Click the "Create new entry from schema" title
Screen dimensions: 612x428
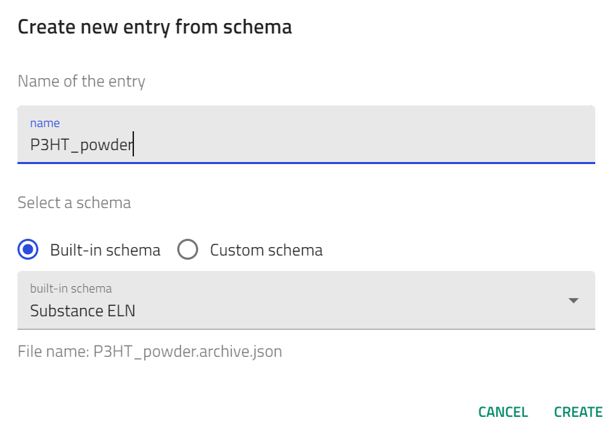(155, 27)
